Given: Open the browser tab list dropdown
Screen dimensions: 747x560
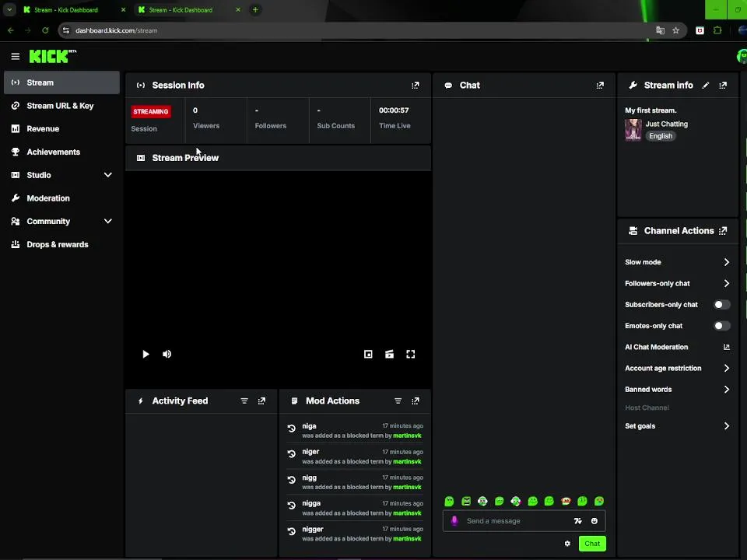Looking at the screenshot, I should tap(9, 9).
